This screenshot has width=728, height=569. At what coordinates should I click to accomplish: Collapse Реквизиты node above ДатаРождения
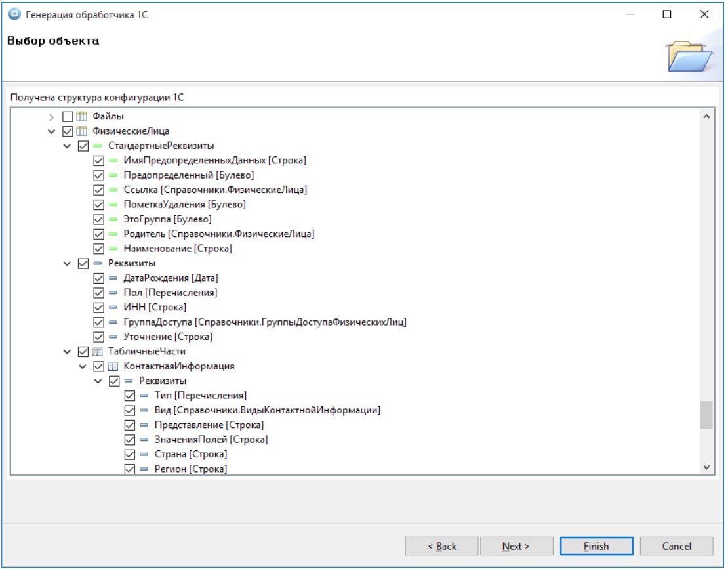click(67, 264)
